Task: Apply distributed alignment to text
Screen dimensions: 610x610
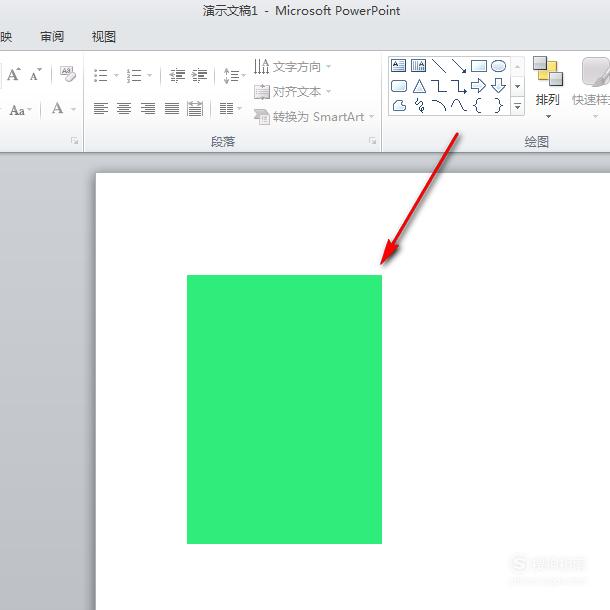Action: click(x=195, y=109)
